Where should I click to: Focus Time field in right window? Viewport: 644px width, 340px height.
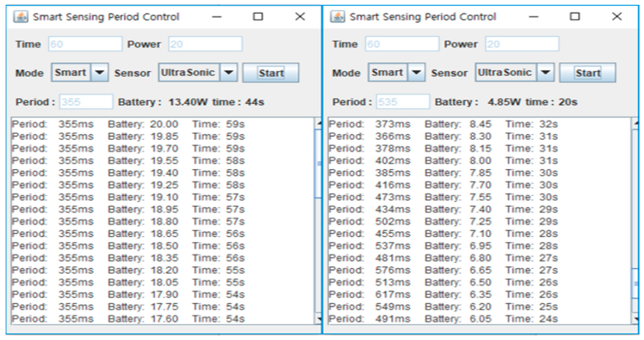(402, 44)
